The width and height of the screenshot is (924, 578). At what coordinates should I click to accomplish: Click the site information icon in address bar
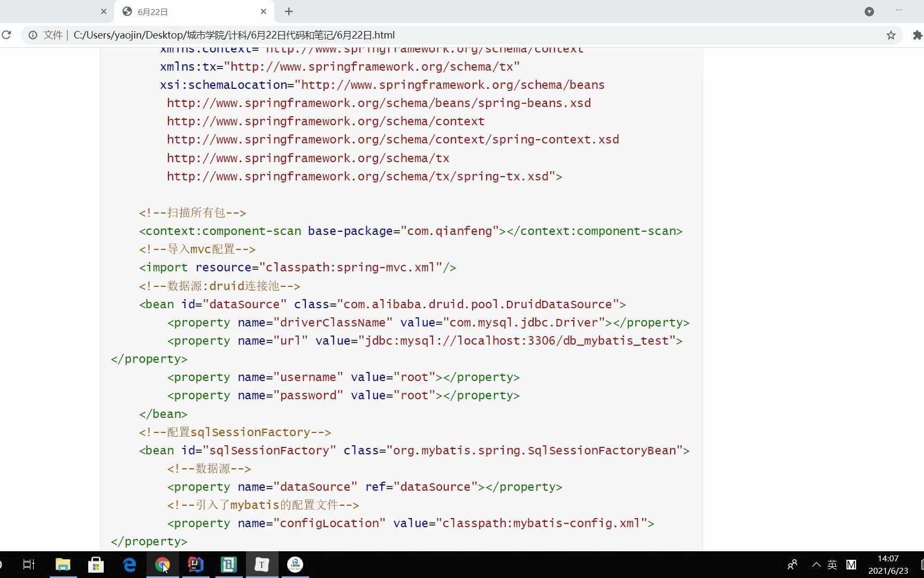[33, 35]
